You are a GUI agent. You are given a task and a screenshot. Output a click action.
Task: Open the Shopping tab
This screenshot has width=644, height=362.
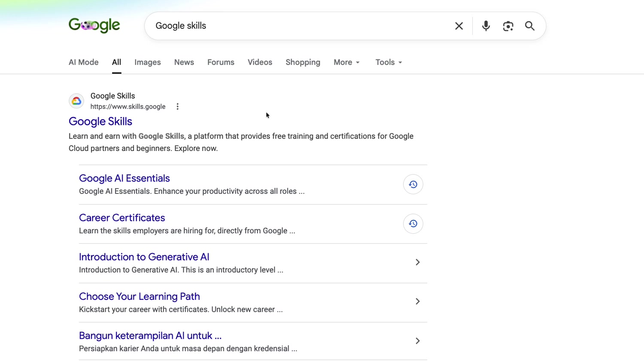pyautogui.click(x=303, y=62)
